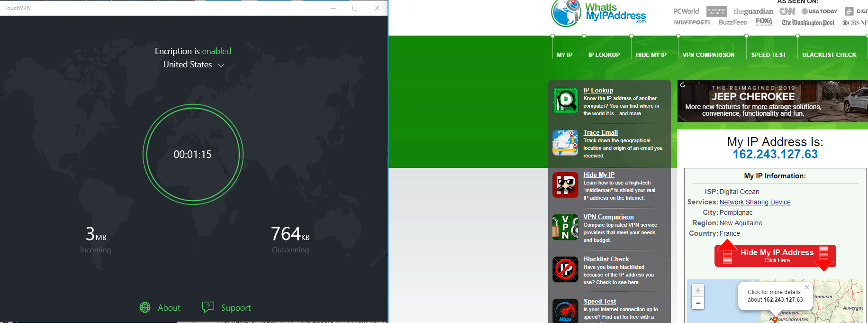Click the theguardian press logo

pyautogui.click(x=753, y=11)
